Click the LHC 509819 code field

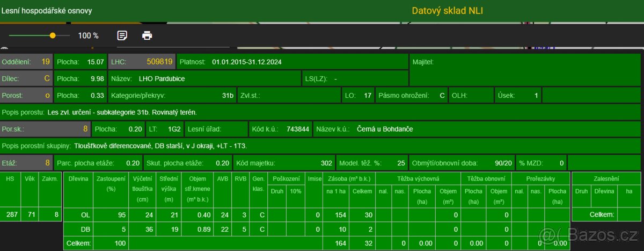pos(142,62)
